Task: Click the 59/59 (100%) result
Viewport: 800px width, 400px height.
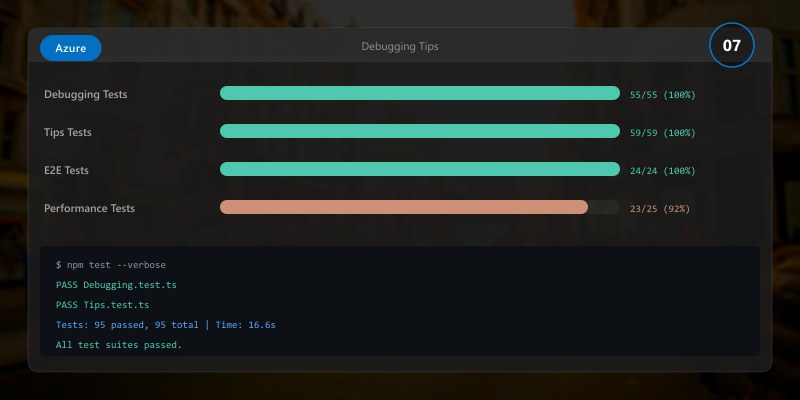Action: [x=662, y=133]
